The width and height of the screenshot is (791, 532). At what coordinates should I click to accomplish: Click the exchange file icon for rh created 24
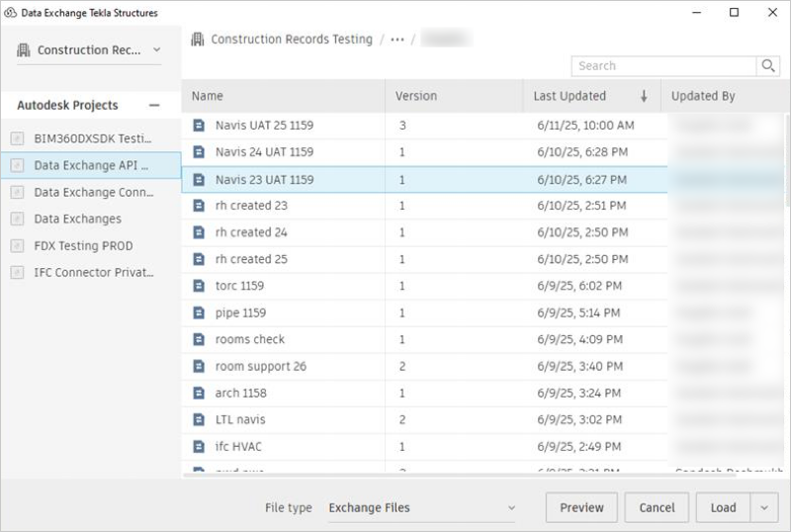coord(200,232)
